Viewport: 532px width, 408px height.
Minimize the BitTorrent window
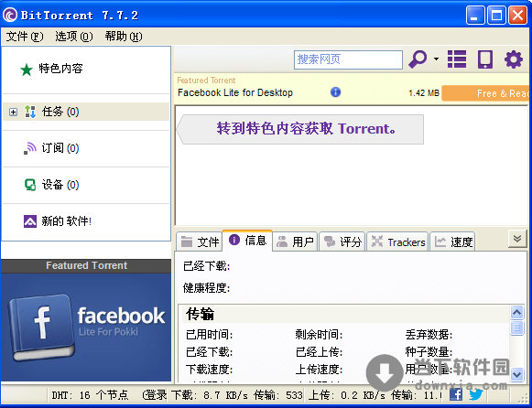tap(475, 16)
